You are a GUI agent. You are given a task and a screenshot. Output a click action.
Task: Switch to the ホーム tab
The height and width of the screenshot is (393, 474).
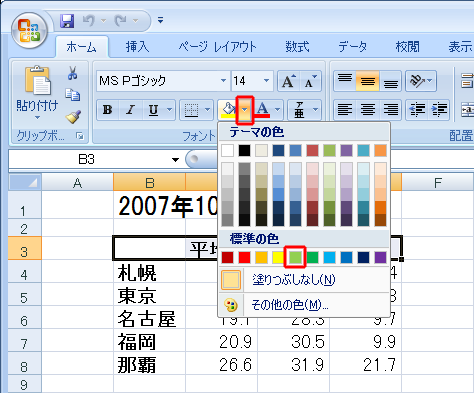tap(82, 47)
